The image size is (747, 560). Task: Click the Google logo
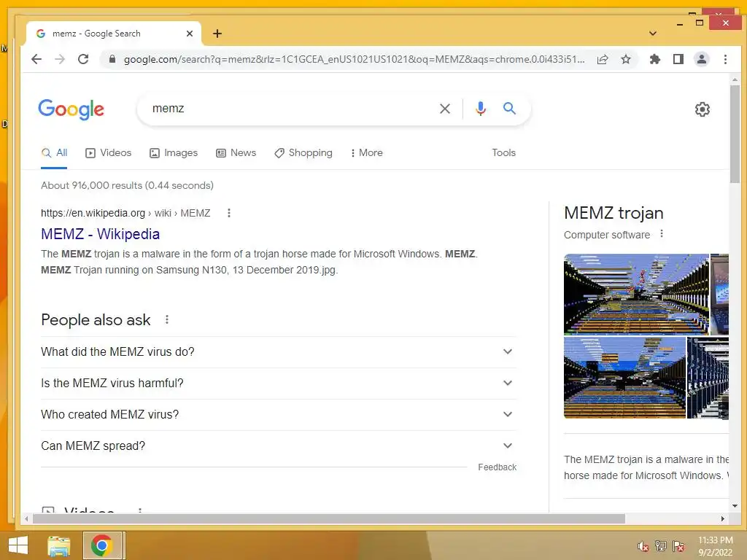(71, 109)
